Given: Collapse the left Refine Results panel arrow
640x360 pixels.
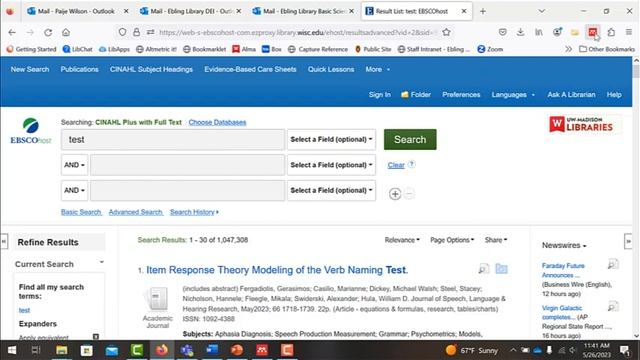Looking at the screenshot, I should (x=4, y=241).
